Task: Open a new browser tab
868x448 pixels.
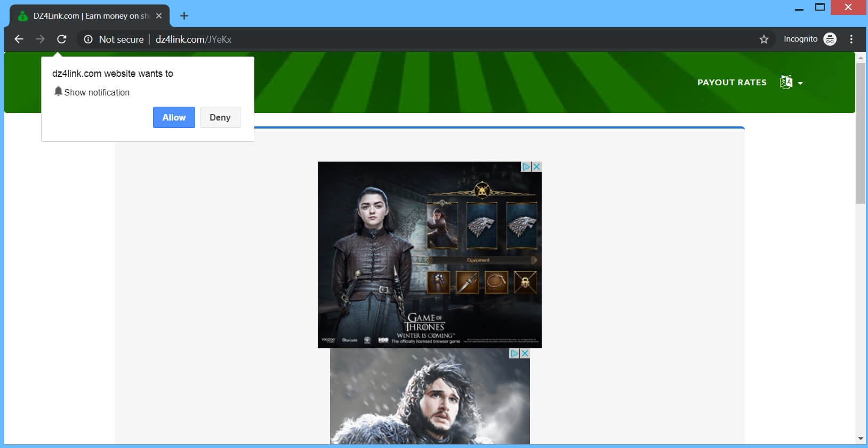Action: [184, 16]
